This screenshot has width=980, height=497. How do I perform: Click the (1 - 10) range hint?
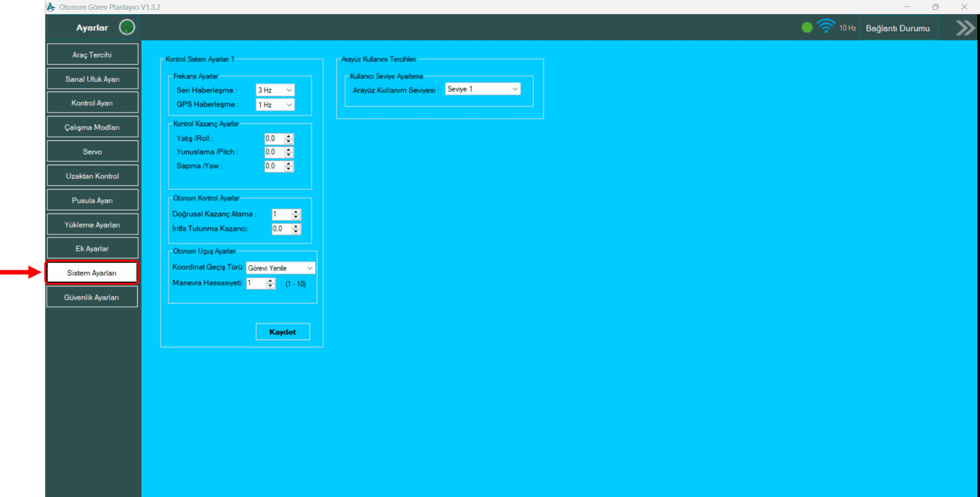(296, 284)
